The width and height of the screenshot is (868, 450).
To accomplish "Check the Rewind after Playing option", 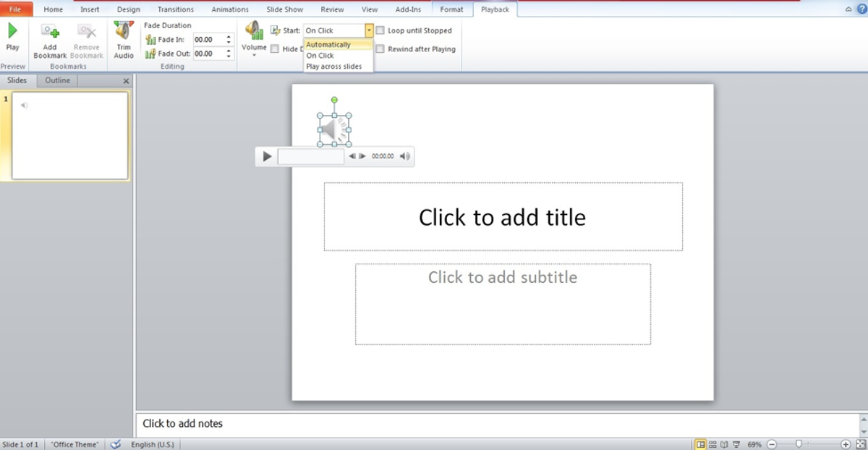I will coord(380,48).
